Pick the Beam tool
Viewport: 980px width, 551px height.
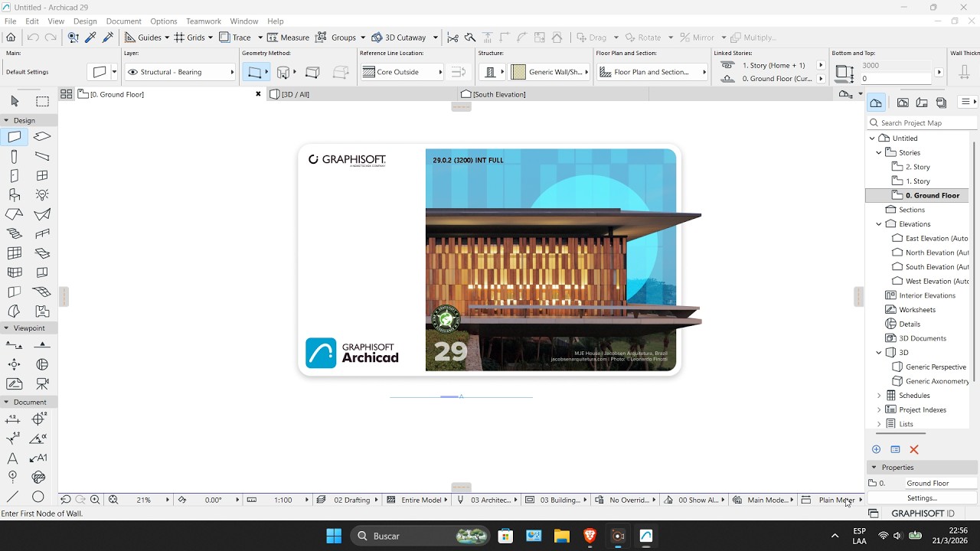pyautogui.click(x=42, y=156)
